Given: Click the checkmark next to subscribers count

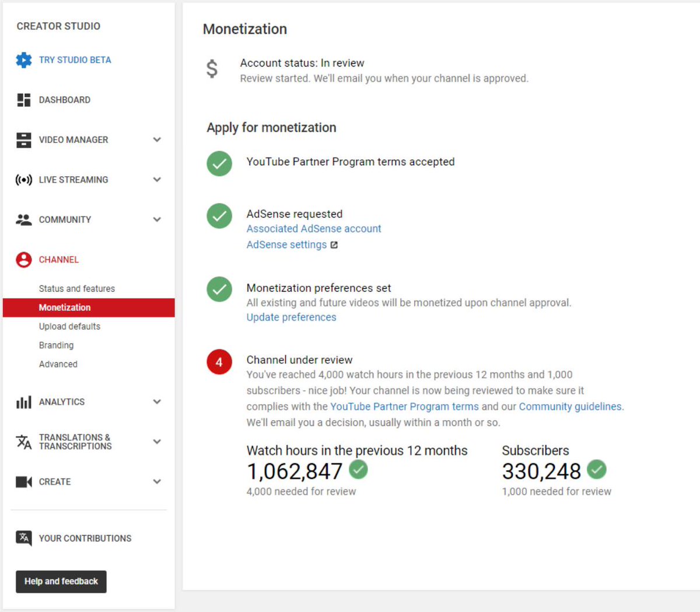Looking at the screenshot, I should pyautogui.click(x=597, y=469).
